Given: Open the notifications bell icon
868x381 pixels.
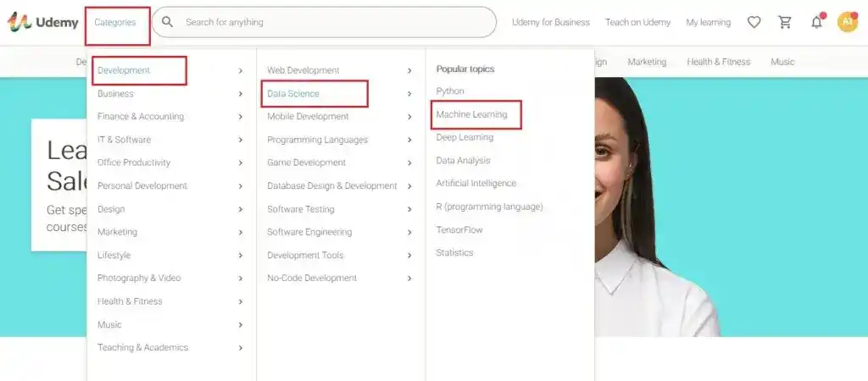Looking at the screenshot, I should tap(816, 23).
